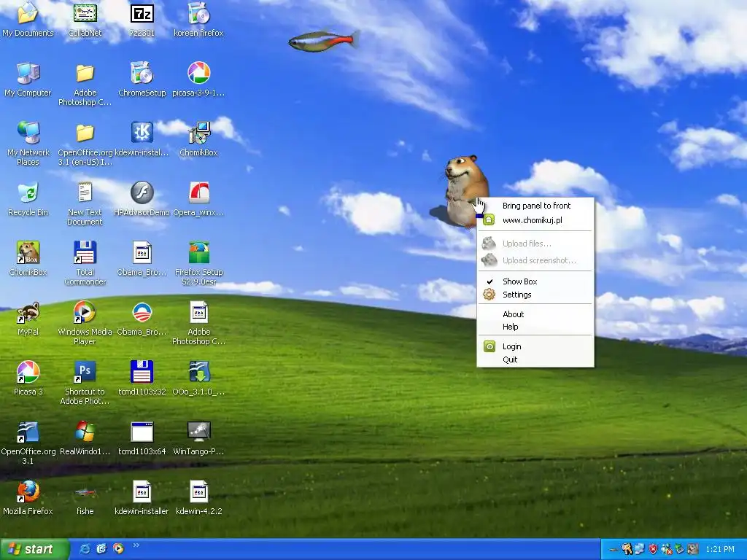747x560 pixels.
Task: Select the Recycle Bin icon
Action: click(x=28, y=199)
